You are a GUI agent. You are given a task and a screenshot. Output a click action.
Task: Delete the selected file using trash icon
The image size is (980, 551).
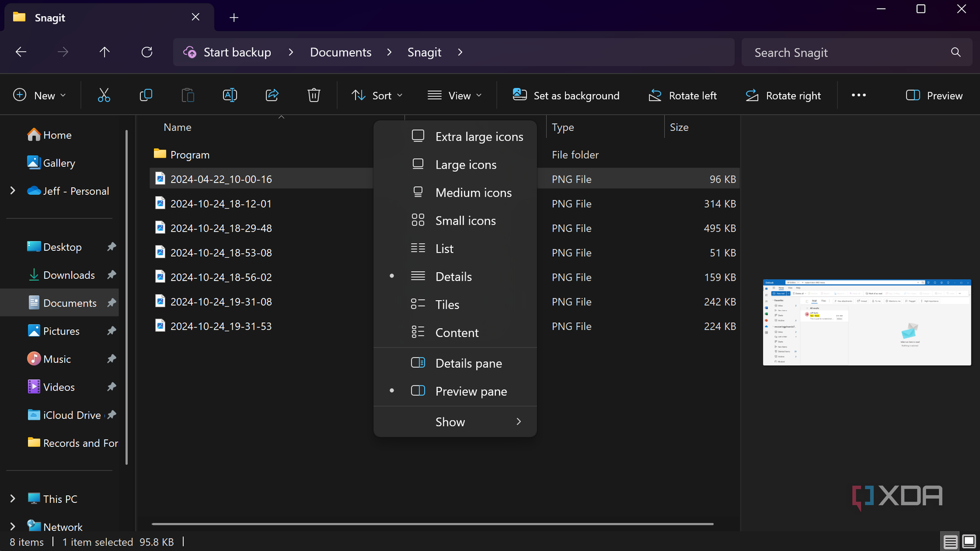pos(314,95)
